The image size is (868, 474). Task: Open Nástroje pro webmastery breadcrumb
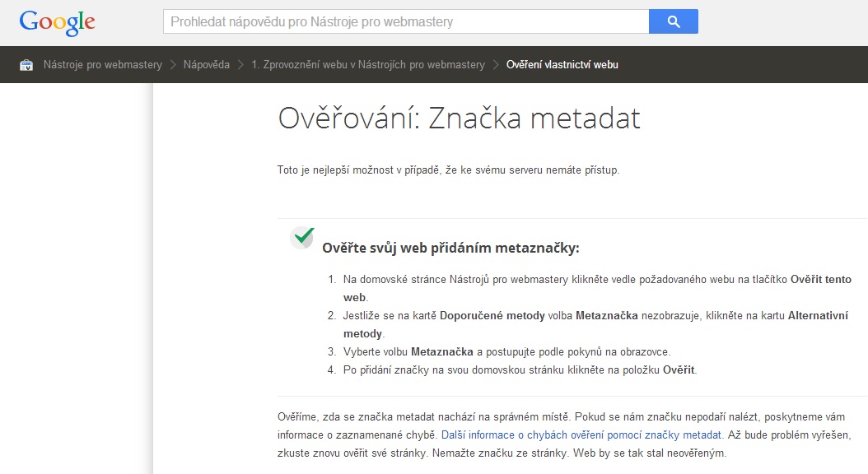click(102, 65)
